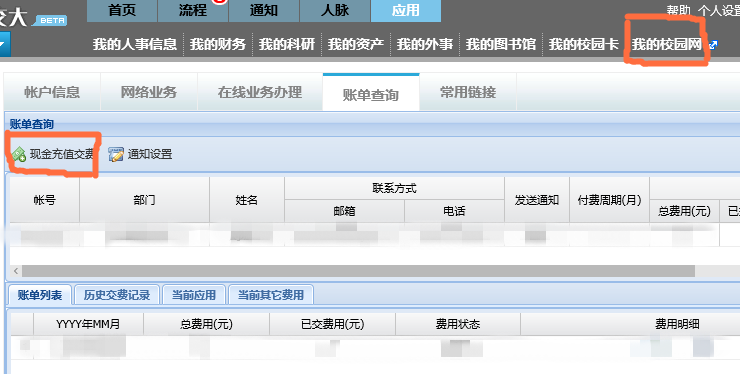Switch to the 在线业务办理 tab
Image resolution: width=740 pixels, height=374 pixels.
260,92
